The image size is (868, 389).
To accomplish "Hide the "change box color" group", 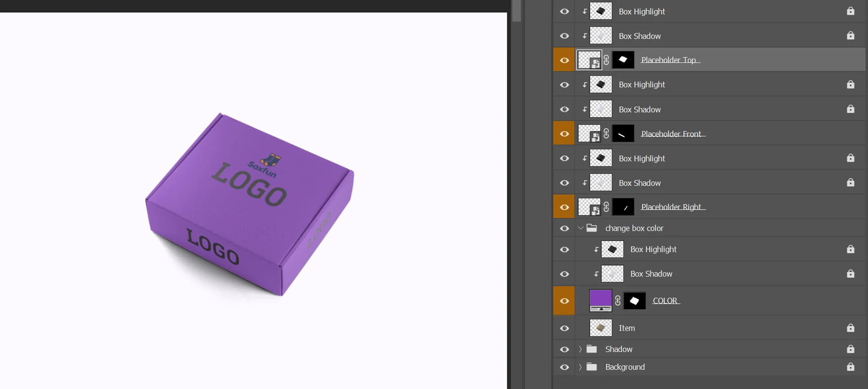I will tap(564, 228).
